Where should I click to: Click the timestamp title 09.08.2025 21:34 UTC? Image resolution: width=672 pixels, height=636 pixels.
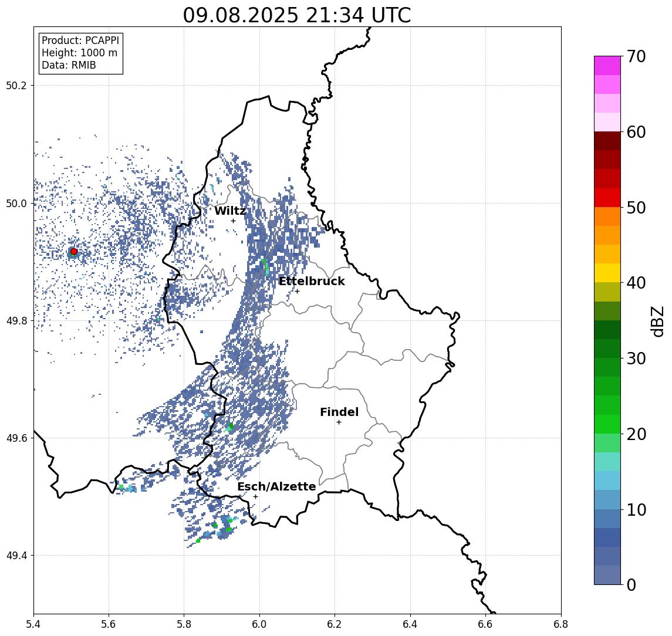[x=297, y=15]
